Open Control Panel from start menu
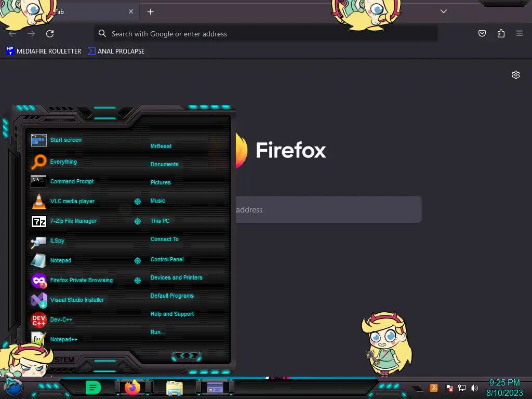Image resolution: width=532 pixels, height=399 pixels. 167,259
